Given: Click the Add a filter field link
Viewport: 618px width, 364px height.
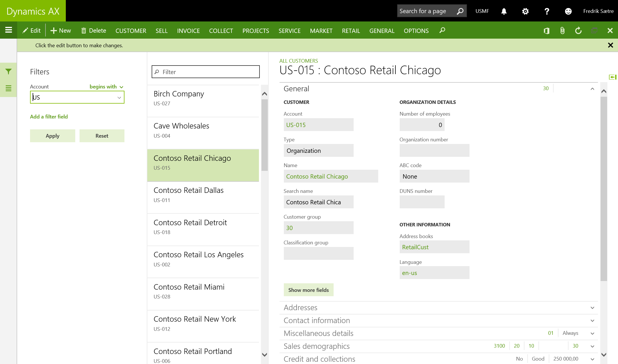Looking at the screenshot, I should click(x=49, y=116).
